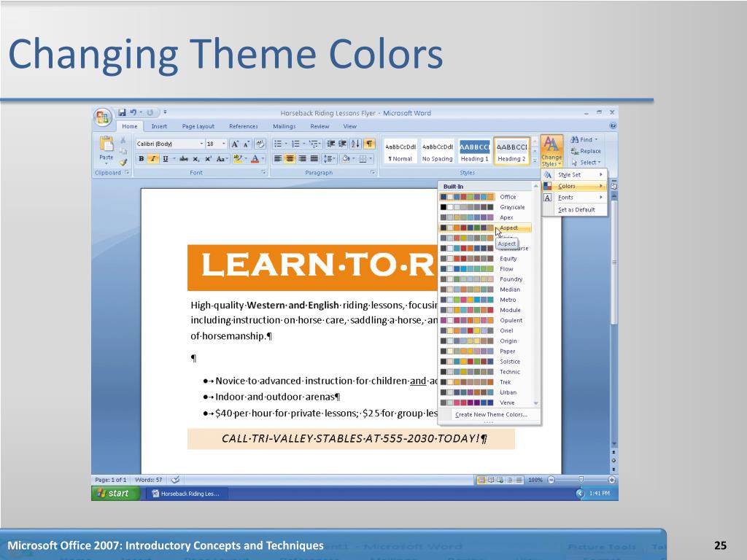Screen dimensions: 747x560
Task: Click the Sort A-Z icon
Action: pos(355,144)
